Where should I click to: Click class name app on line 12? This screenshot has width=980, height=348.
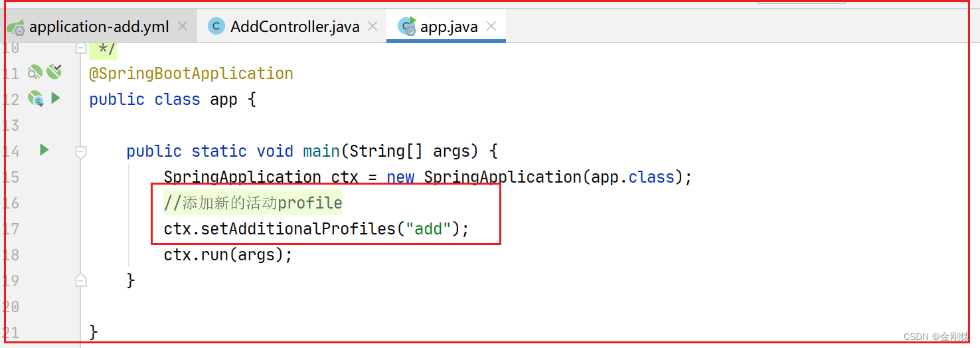(224, 100)
